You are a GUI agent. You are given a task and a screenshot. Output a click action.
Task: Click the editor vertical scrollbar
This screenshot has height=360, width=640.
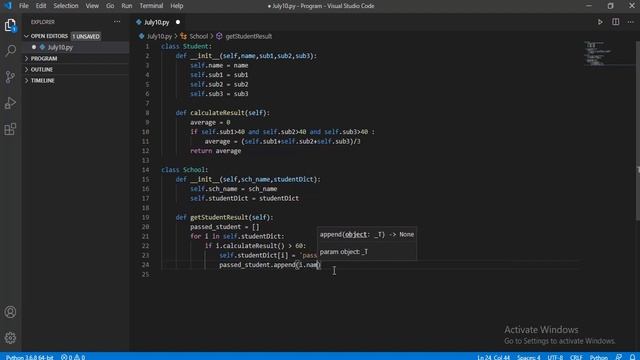coord(637,131)
